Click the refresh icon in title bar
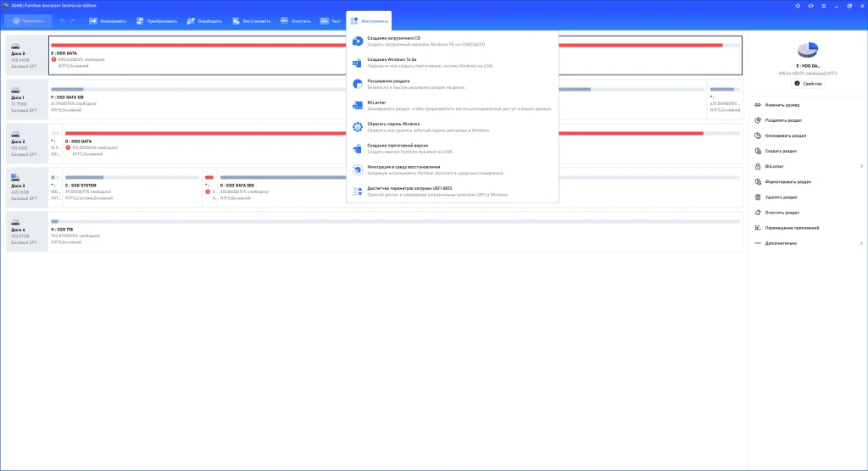The height and width of the screenshot is (471, 868). (x=810, y=6)
